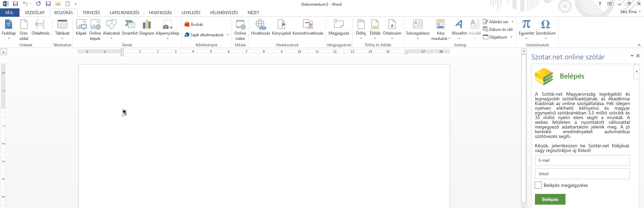Click the Jelszó password field
The width and height of the screenshot is (644, 208).
582,174
